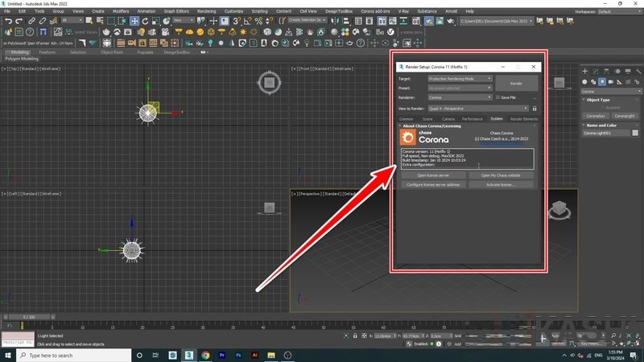Viewport: 644px width, 362px height.
Task: Activate the Select and Rotate tool
Action: click(145, 21)
